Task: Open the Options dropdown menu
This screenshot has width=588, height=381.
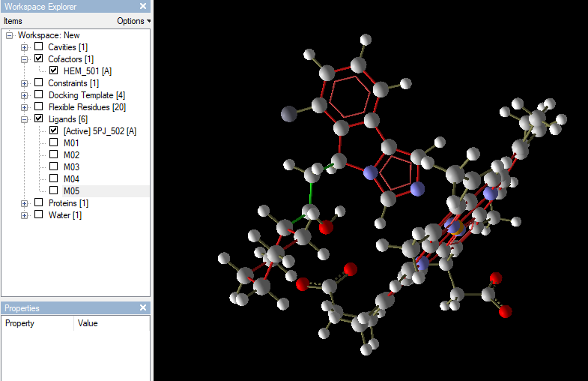Action: [133, 21]
